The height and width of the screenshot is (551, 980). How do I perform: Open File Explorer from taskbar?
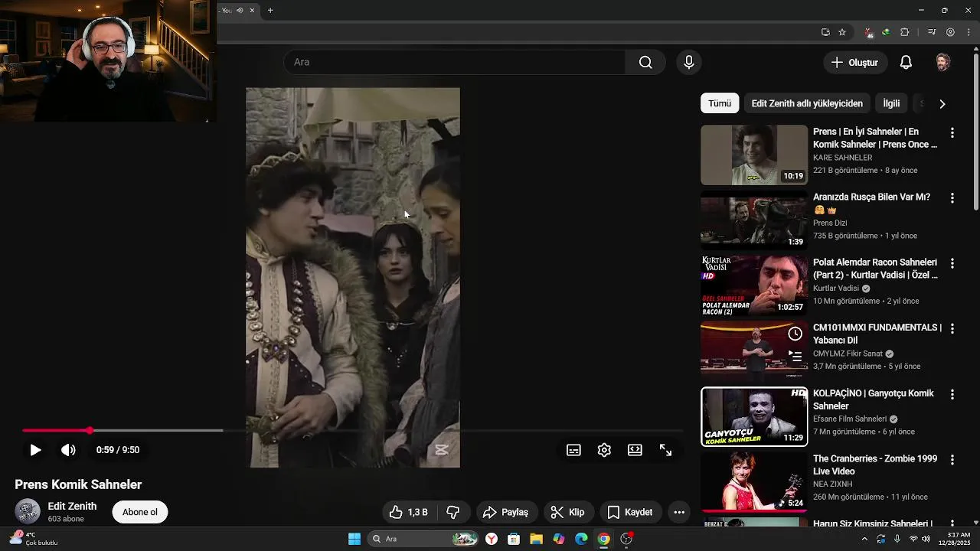pyautogui.click(x=536, y=539)
